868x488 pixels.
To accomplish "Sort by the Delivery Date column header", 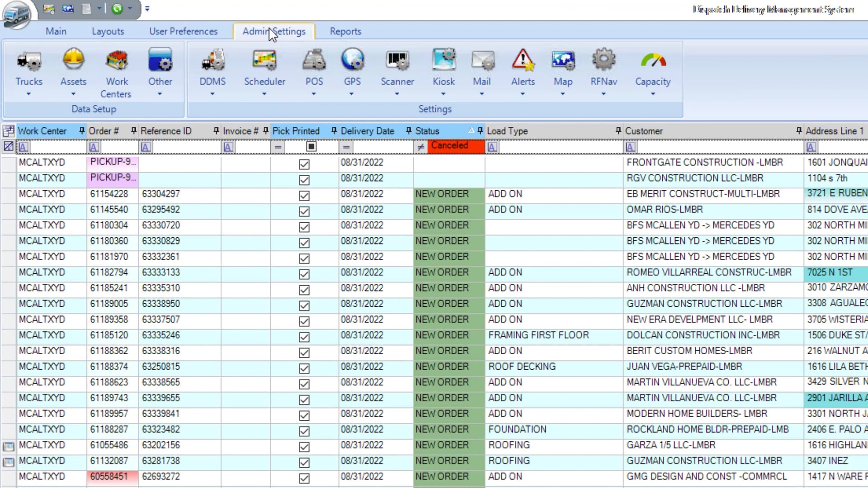I will (x=367, y=131).
